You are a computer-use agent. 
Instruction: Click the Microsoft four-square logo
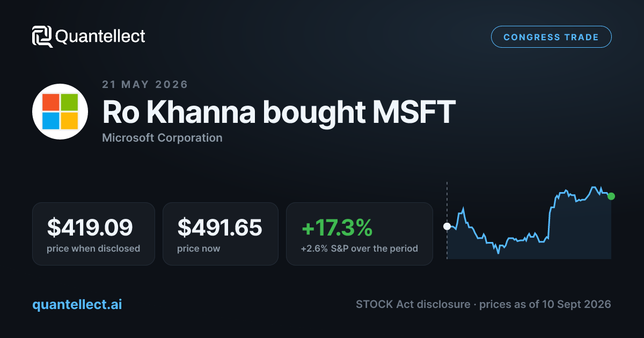(60, 112)
